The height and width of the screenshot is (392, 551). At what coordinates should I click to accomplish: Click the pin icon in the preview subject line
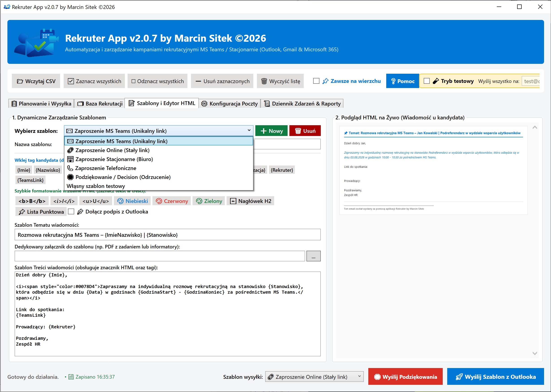[x=346, y=133]
